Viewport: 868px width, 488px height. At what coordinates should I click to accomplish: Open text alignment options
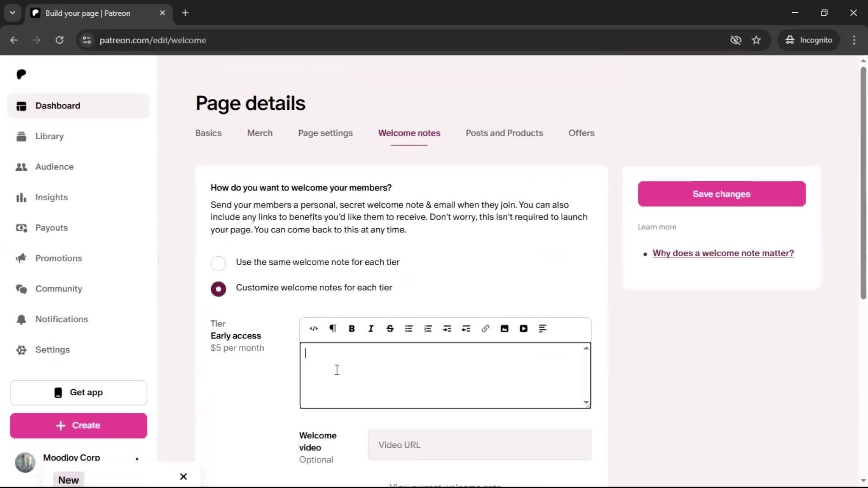point(542,328)
